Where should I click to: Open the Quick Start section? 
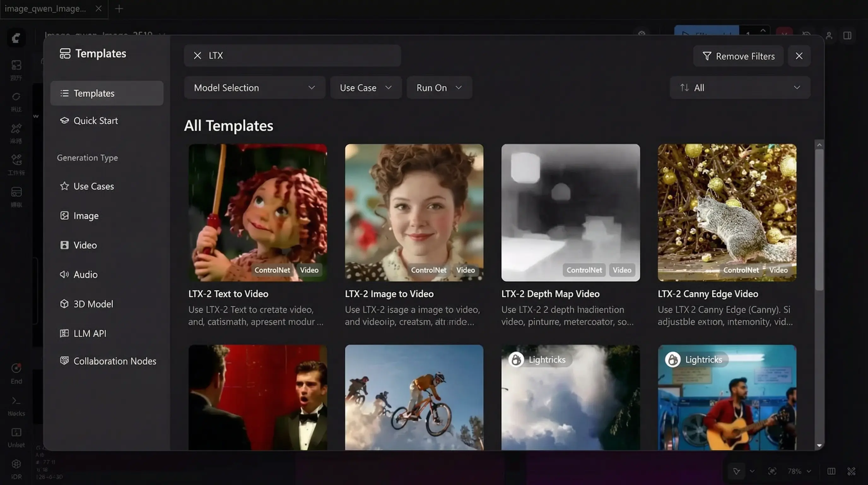point(95,121)
